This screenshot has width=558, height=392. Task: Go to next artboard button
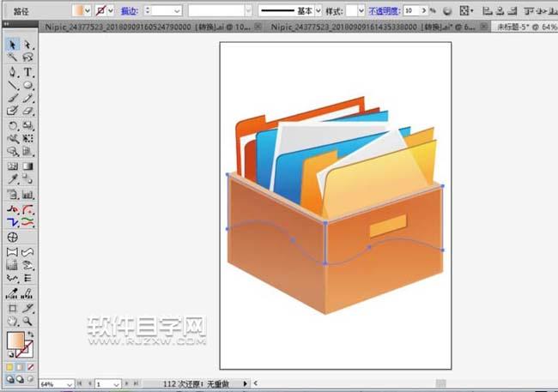pyautogui.click(x=126, y=383)
